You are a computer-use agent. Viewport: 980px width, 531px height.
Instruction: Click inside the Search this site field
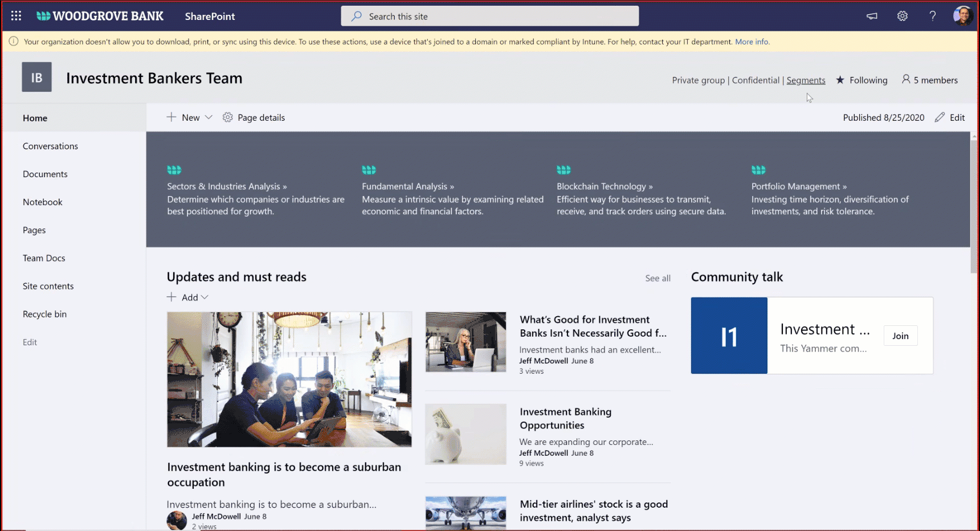coord(490,16)
